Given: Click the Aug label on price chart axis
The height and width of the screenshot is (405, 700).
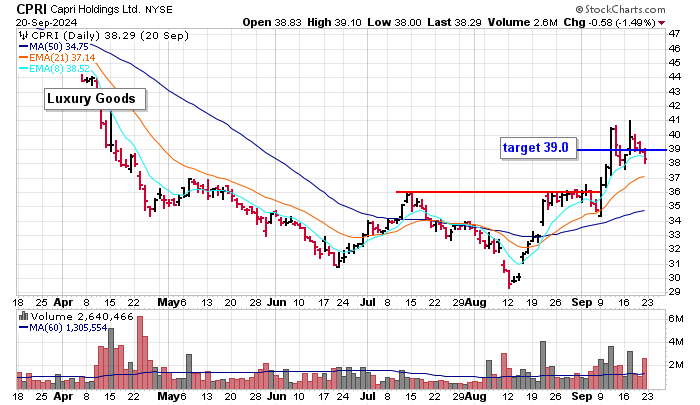Looking at the screenshot, I should coord(476,302).
